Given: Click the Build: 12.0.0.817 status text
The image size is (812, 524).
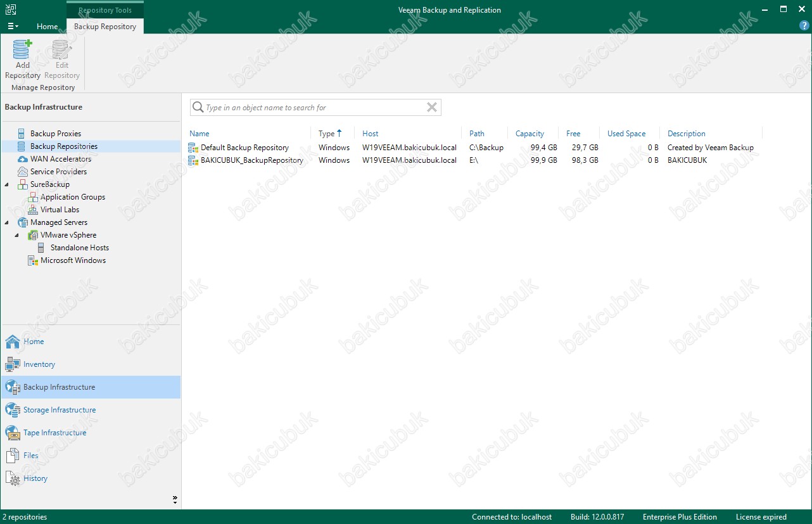Looking at the screenshot, I should coord(597,517).
